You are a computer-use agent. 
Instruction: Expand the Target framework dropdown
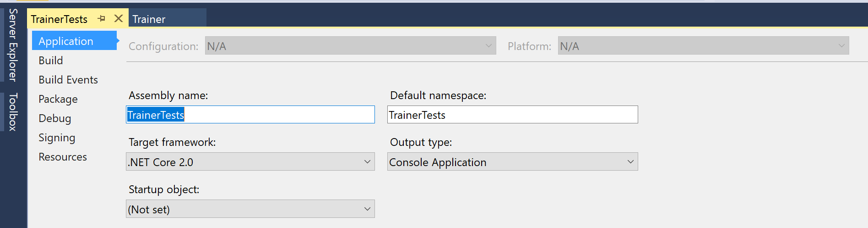point(250,162)
